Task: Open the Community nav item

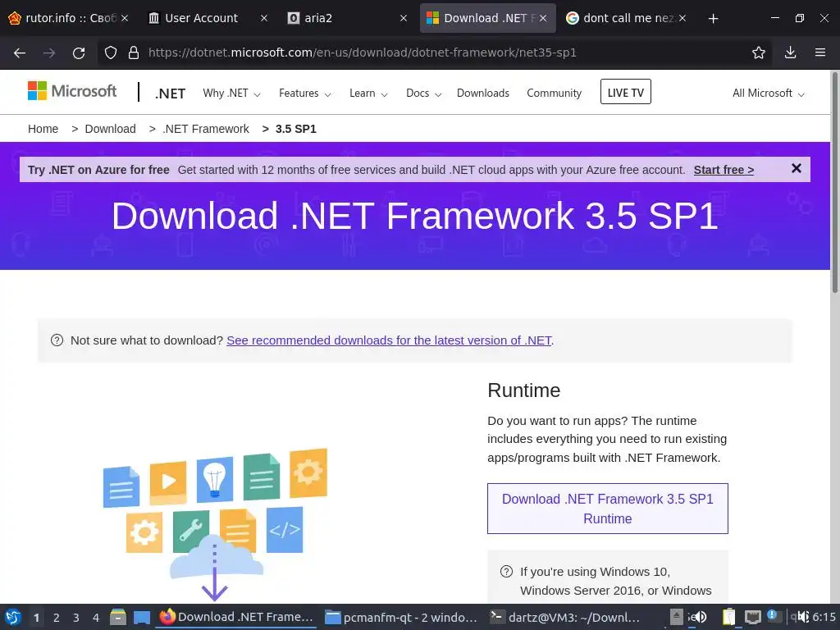Action: coord(554,94)
